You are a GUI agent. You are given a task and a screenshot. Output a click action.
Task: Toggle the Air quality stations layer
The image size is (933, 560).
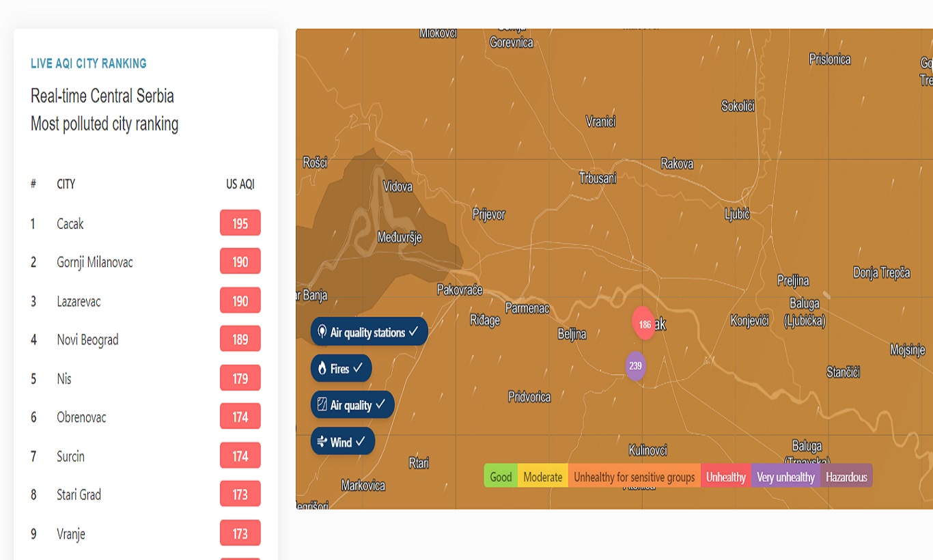click(x=370, y=332)
